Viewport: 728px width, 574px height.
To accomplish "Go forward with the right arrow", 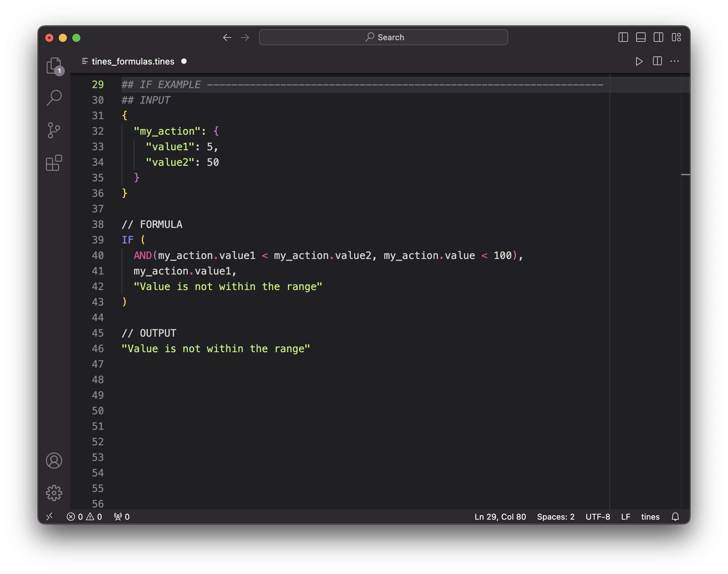I will pos(245,37).
